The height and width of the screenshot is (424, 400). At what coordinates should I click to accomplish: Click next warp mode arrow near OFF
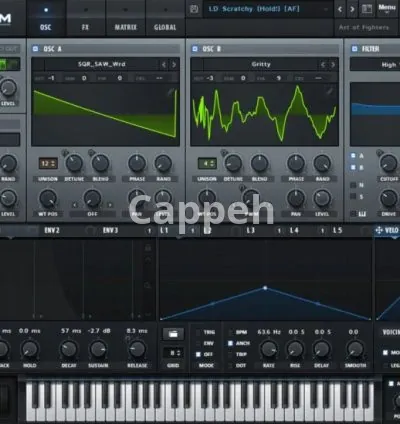[x=110, y=205]
